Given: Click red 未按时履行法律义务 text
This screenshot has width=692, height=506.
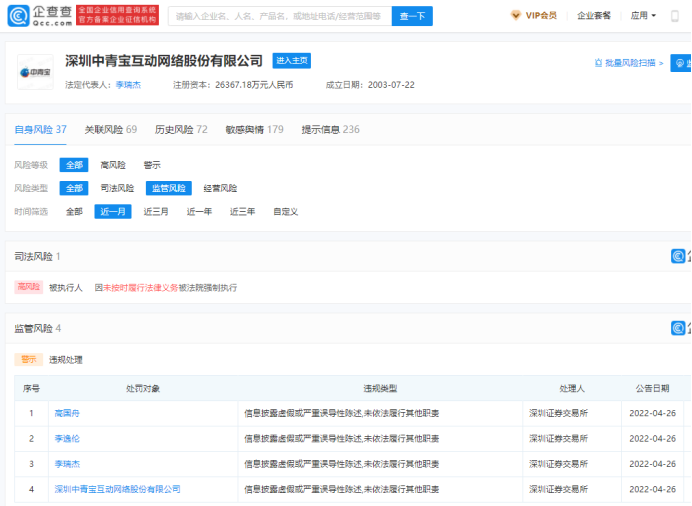Looking at the screenshot, I should click(x=140, y=288).
